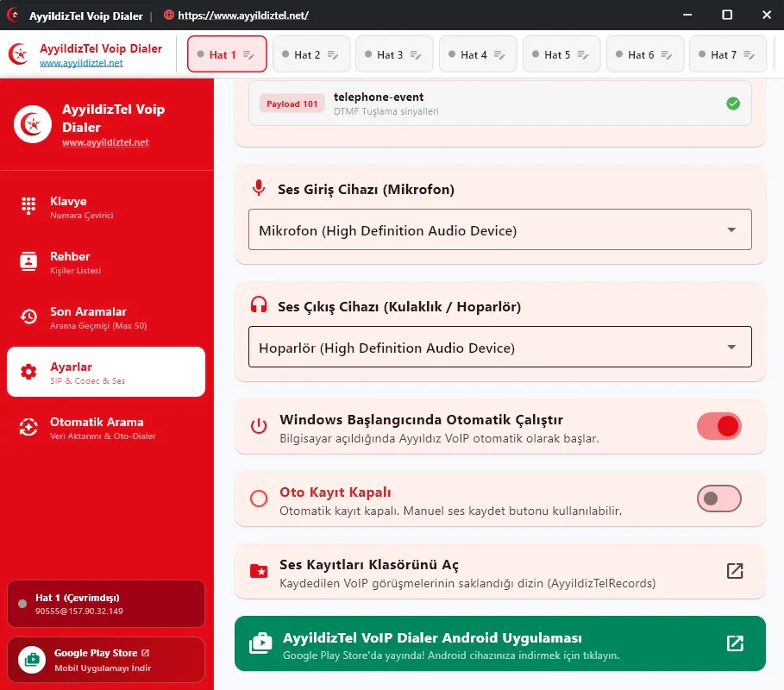Open the AyyildizTel VoIP Dialer Android Uygulaması banner
Screen dimensions: 784x690
pos(500,643)
